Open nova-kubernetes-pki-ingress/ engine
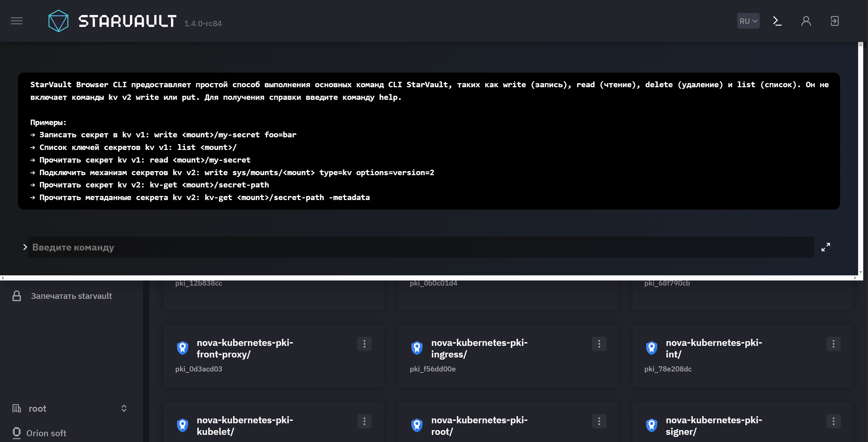Screen dimensions: 868x442 coord(479,348)
